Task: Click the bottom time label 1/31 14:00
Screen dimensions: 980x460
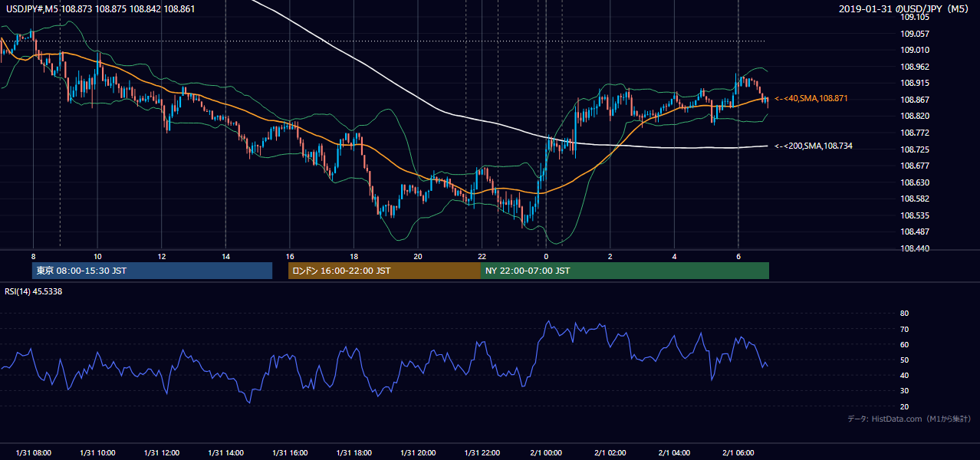Action: tap(225, 452)
